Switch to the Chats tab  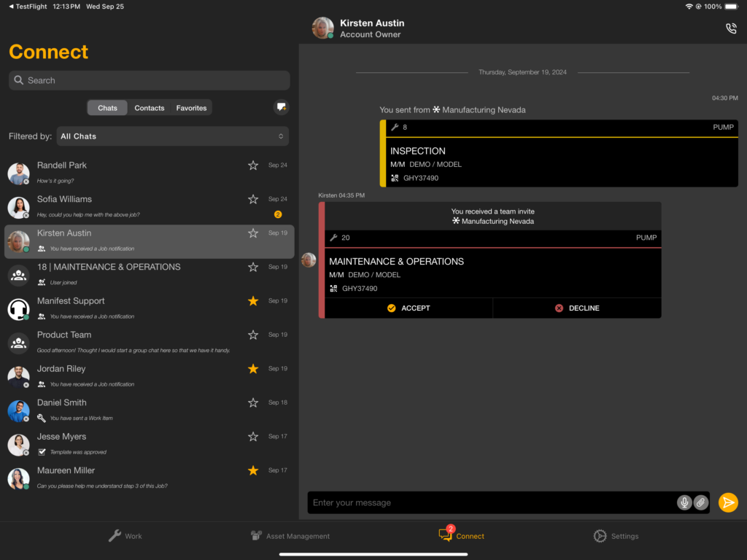click(107, 108)
